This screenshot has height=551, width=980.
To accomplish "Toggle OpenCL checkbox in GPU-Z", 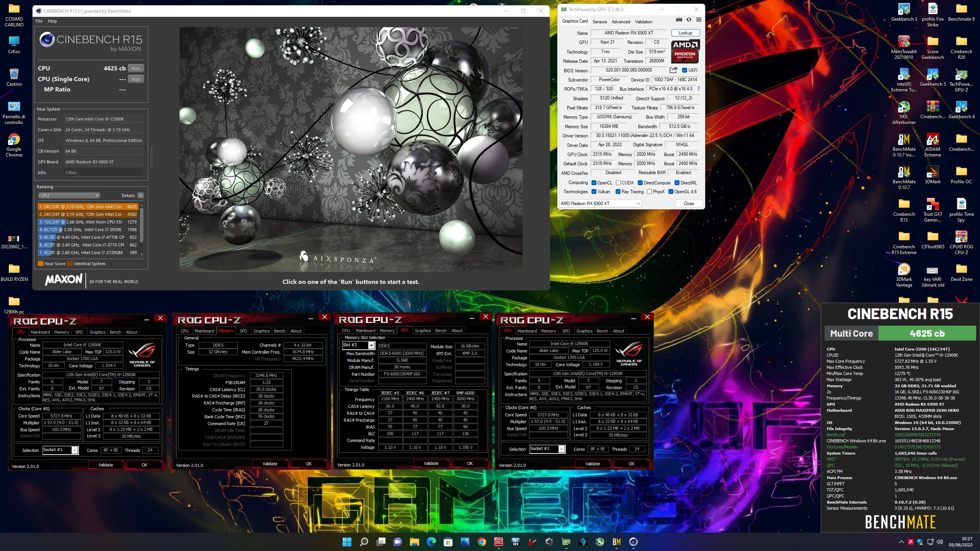I will [x=594, y=183].
